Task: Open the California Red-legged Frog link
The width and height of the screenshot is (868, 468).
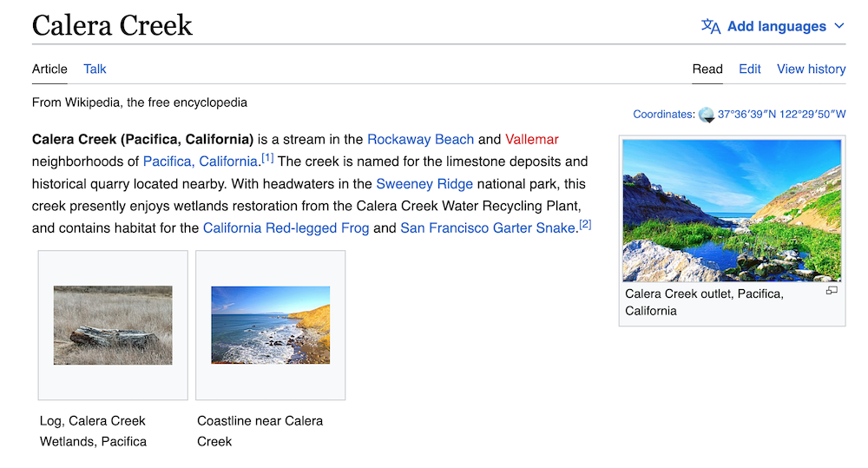Action: point(286,227)
